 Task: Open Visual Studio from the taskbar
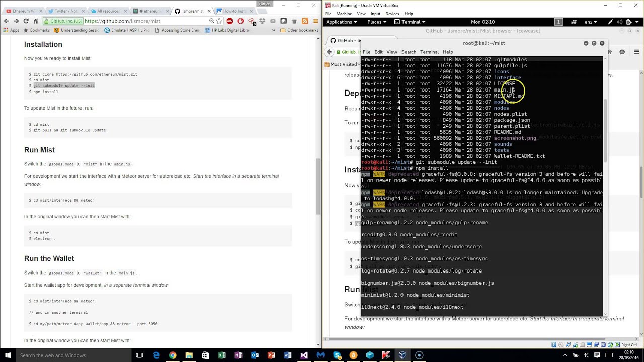(304, 355)
